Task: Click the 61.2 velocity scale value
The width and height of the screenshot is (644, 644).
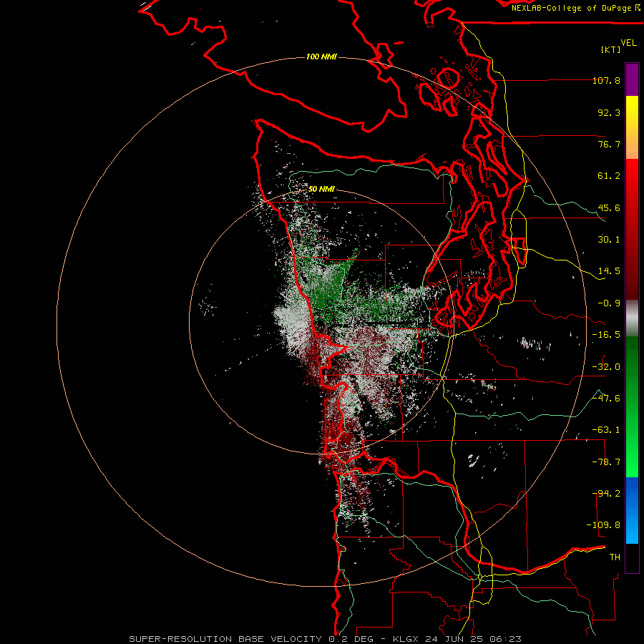Action: [609, 176]
